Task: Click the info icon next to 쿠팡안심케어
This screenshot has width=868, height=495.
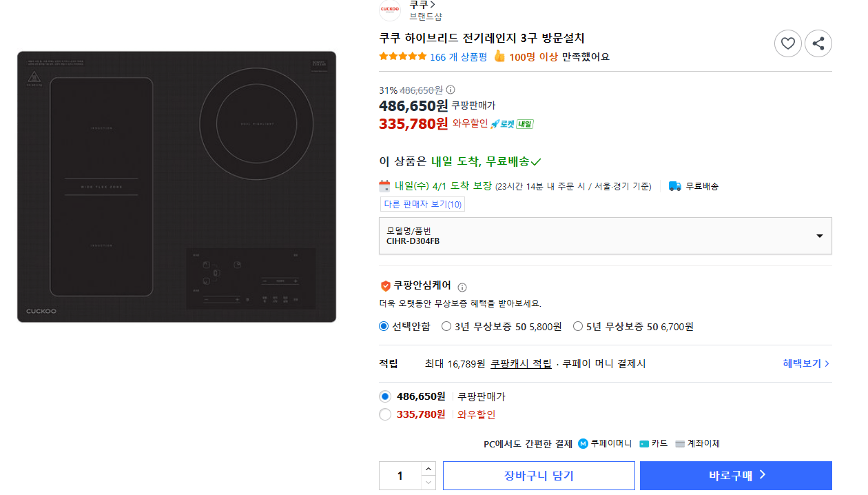Action: click(462, 286)
